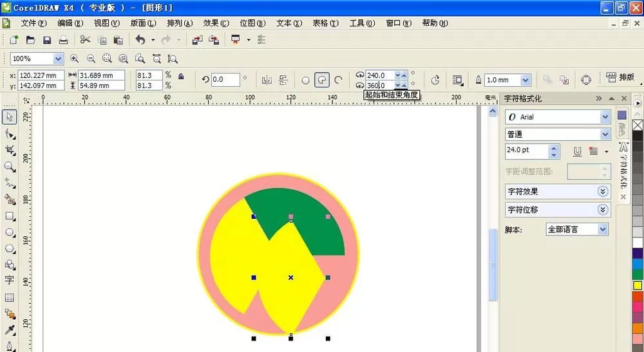The image size is (644, 352).
Task: Switch shape to pie mode
Action: pos(321,80)
